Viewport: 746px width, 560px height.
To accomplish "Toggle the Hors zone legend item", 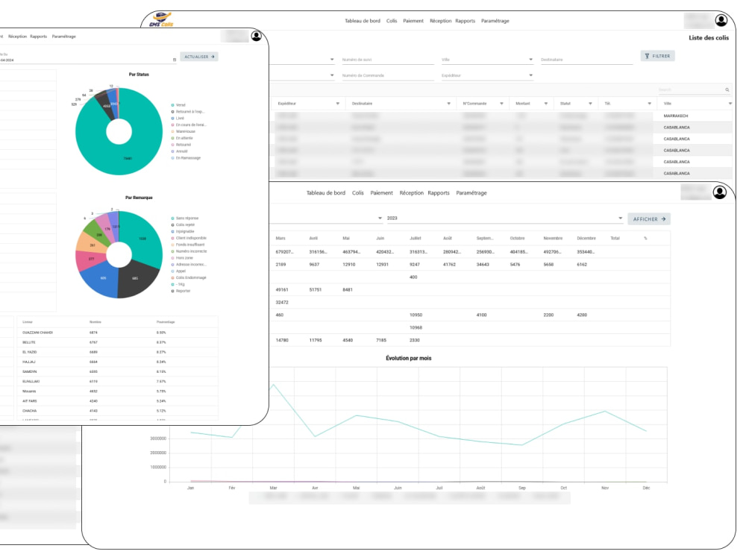I will pyautogui.click(x=182, y=258).
